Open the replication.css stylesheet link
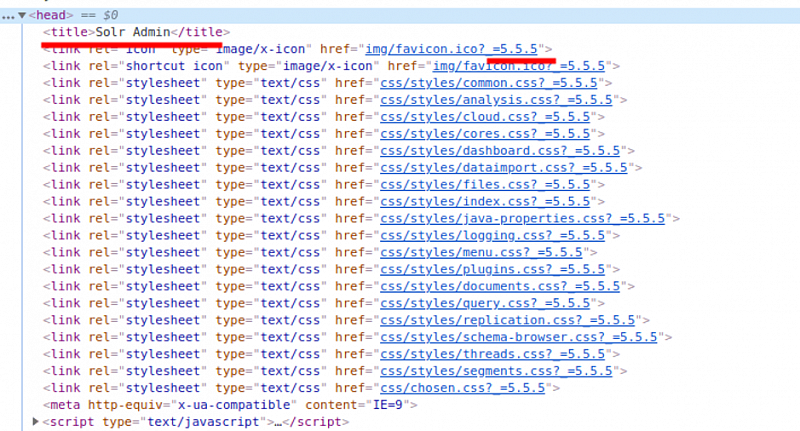This screenshot has width=800, height=431. 508,320
